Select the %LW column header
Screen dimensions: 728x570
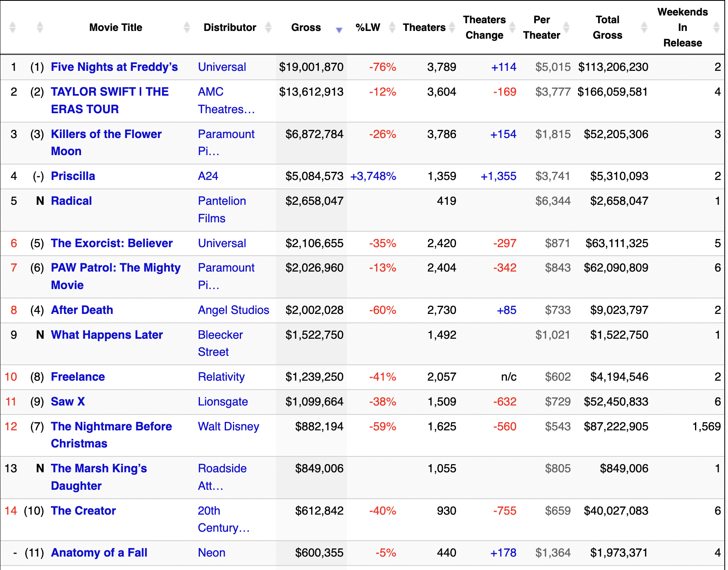click(x=368, y=27)
